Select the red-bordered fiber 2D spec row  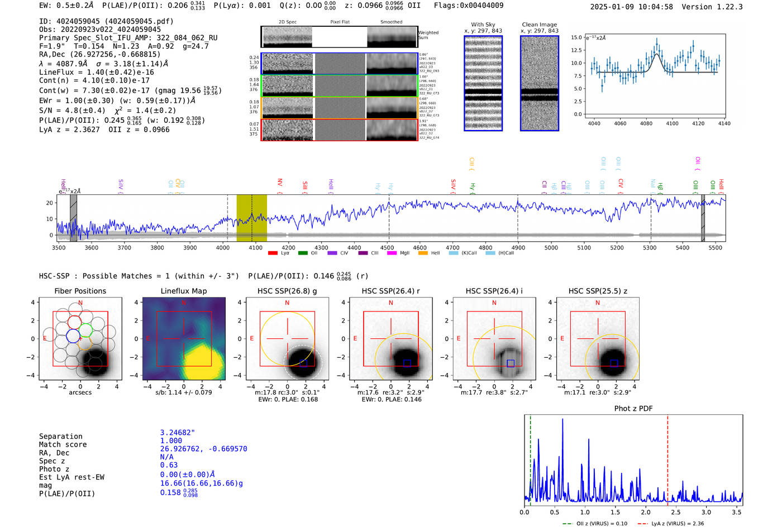[340, 130]
